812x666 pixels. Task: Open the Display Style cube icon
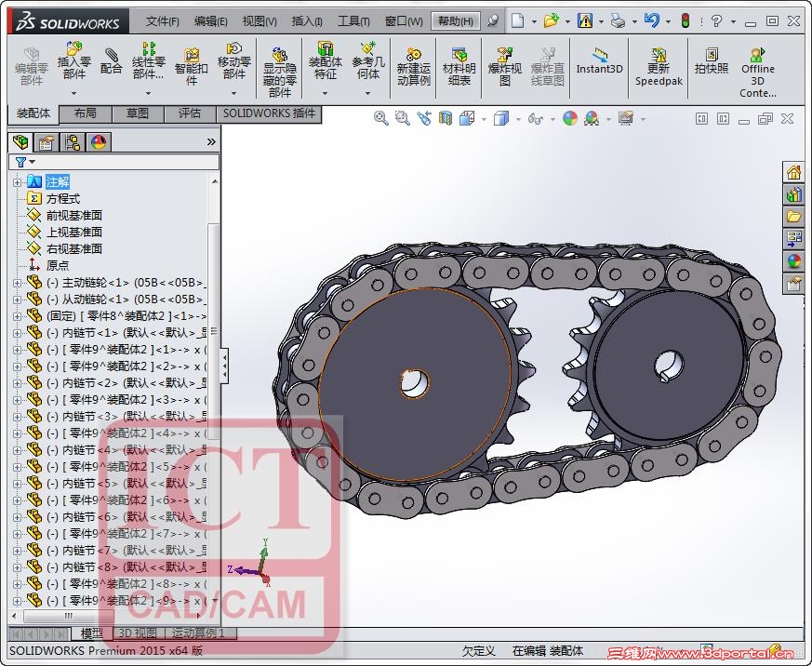click(x=500, y=118)
